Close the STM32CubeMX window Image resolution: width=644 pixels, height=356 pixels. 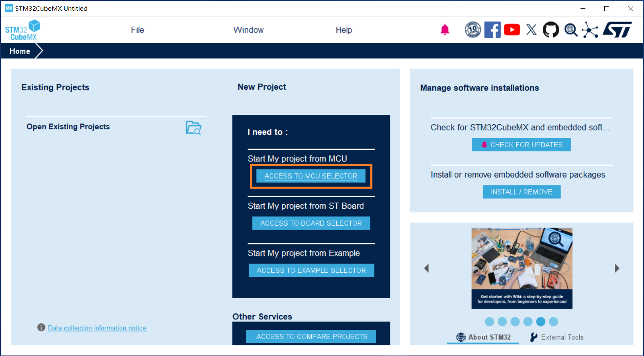pyautogui.click(x=631, y=8)
